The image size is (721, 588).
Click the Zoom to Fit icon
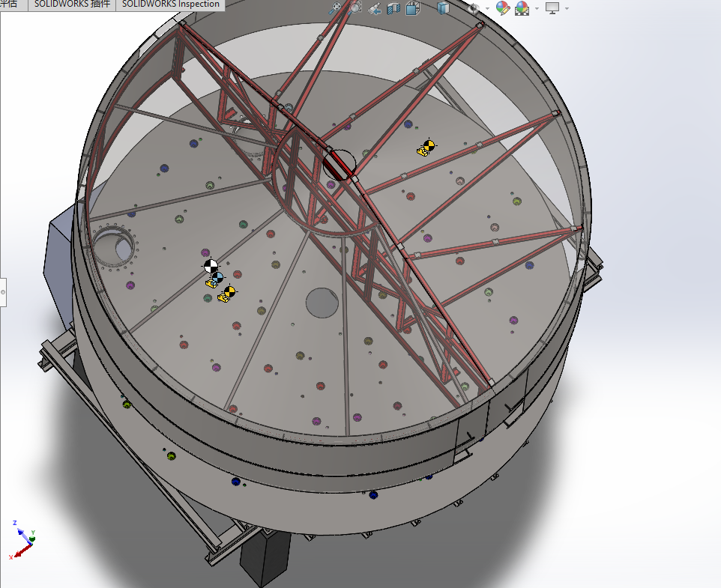(x=337, y=8)
